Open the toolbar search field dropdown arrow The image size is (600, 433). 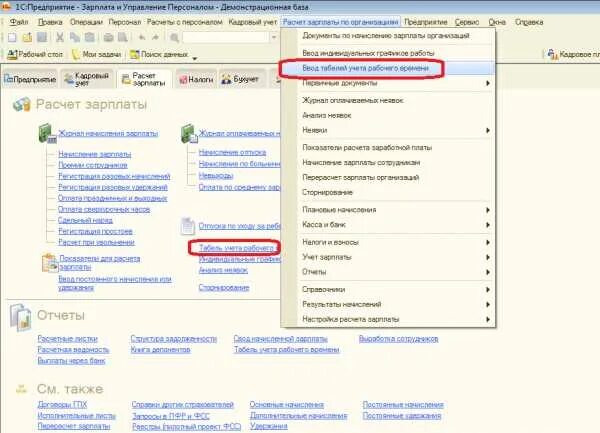click(x=274, y=37)
